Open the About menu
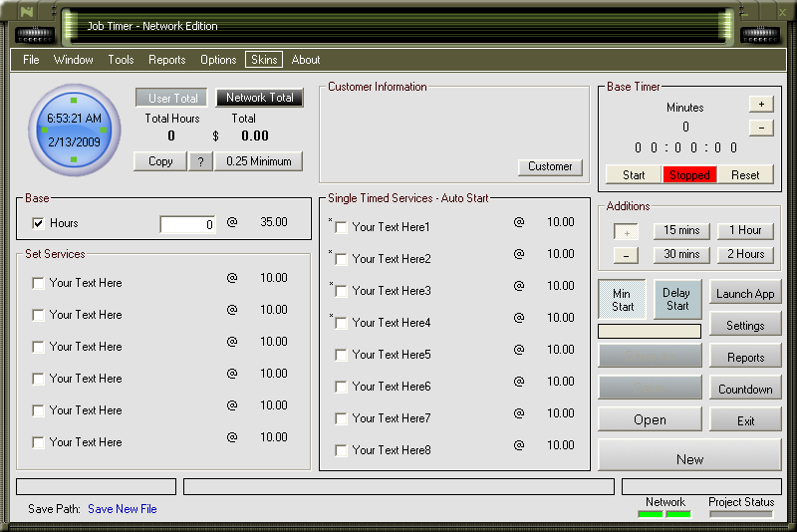This screenshot has width=797, height=532. click(306, 60)
